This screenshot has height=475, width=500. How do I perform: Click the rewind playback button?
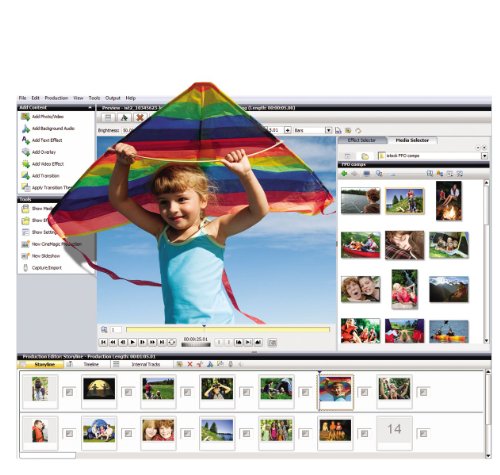(x=113, y=342)
